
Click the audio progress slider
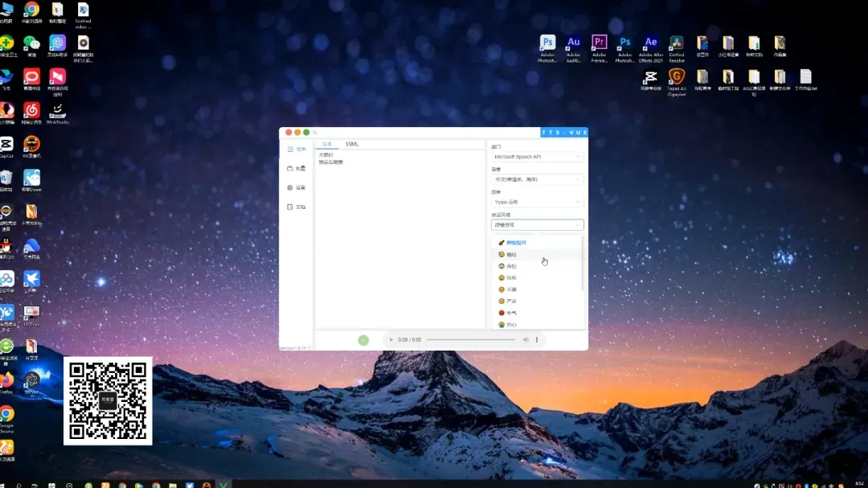click(x=470, y=339)
